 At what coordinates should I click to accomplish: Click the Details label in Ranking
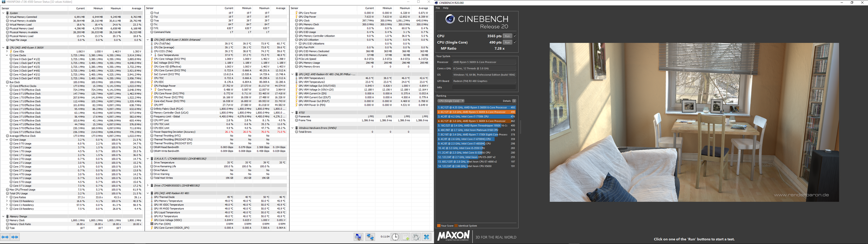507,101
